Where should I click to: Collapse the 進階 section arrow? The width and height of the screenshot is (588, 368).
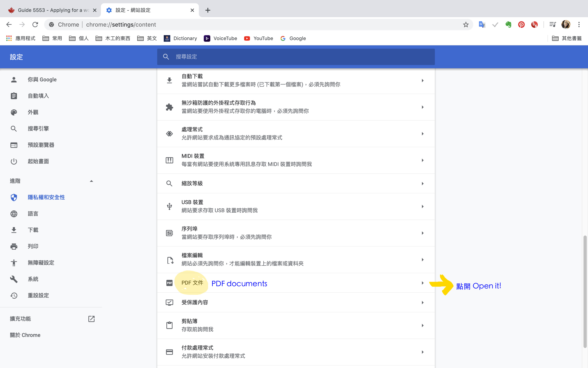coord(91,181)
